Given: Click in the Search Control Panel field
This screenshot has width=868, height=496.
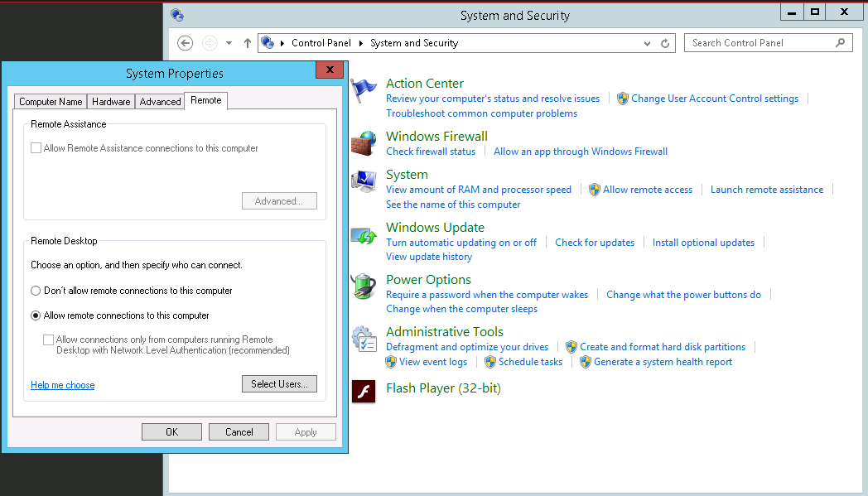Looking at the screenshot, I should click(x=769, y=42).
